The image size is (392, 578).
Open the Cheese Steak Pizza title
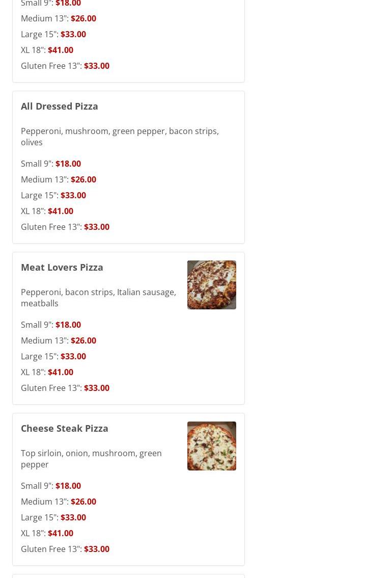point(65,428)
